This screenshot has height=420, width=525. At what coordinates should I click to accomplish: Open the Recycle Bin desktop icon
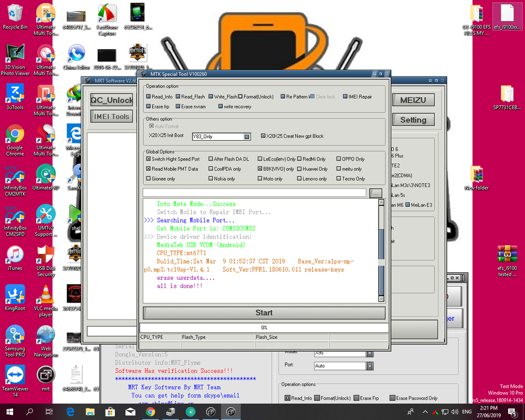(15, 17)
